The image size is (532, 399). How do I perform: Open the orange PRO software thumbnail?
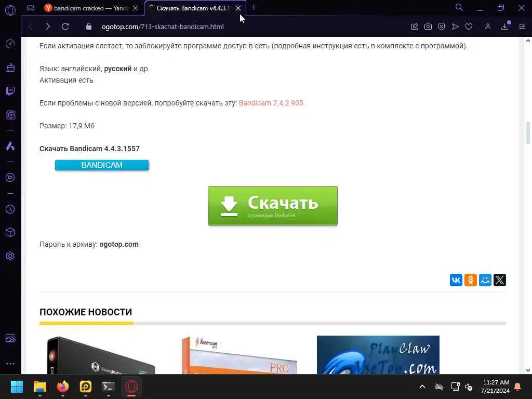[239, 355]
